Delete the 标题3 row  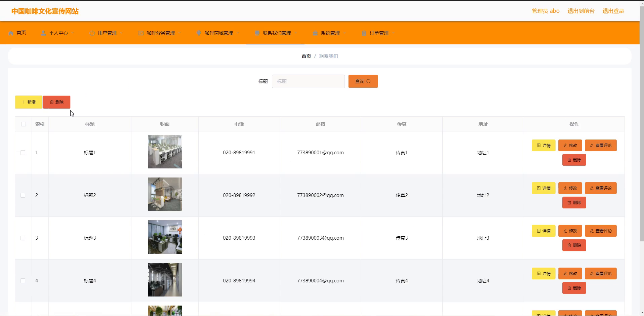click(x=574, y=245)
